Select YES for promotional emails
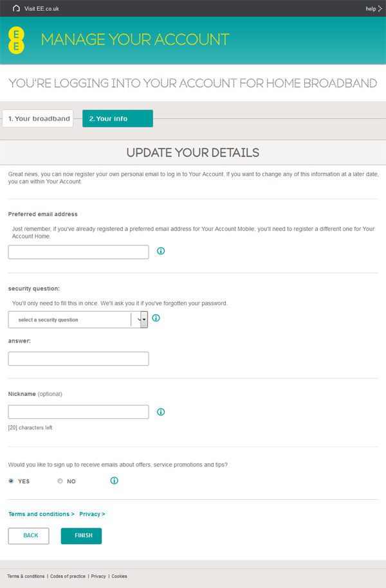 (12, 481)
